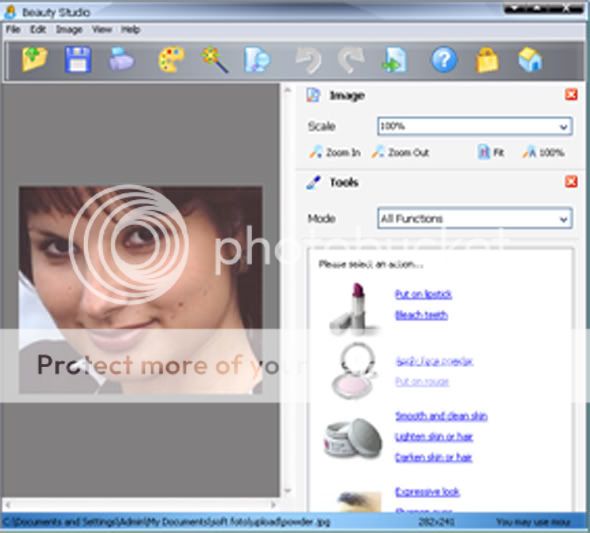Viewport: 590px width, 533px height.
Task: Open the Help menu
Action: 131,29
